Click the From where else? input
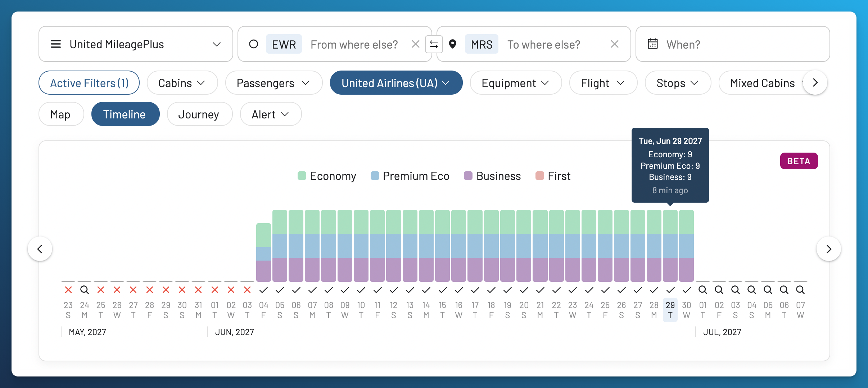 [x=354, y=44]
